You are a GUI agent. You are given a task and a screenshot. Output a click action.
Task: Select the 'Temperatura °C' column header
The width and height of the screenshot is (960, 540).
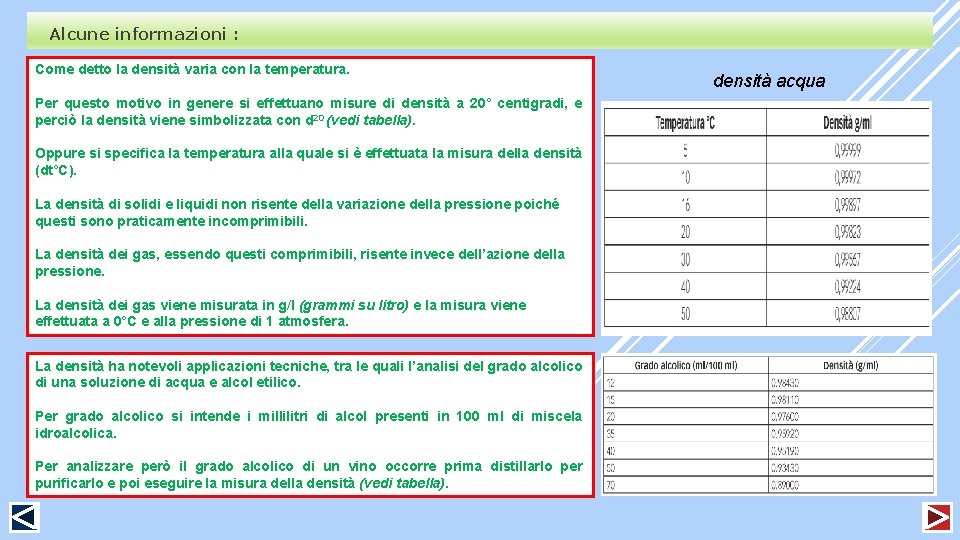pos(685,123)
